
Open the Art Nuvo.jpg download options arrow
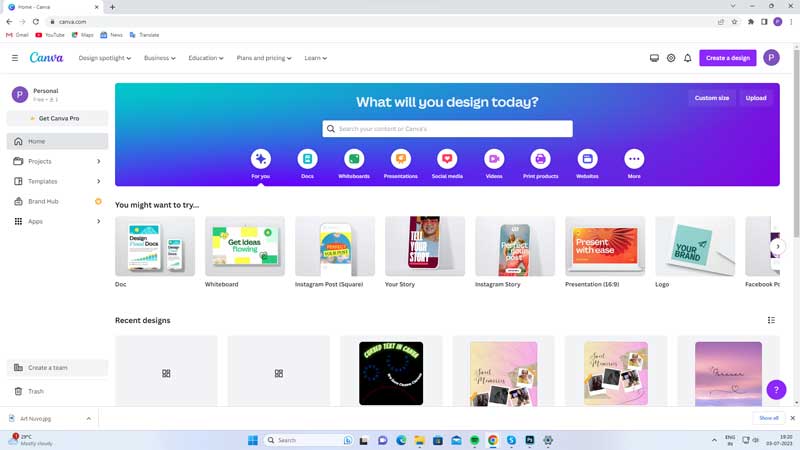89,419
